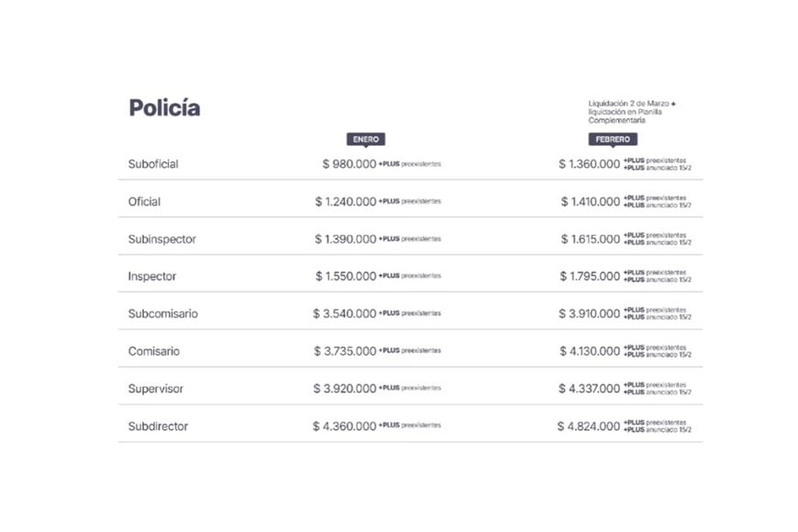The image size is (798, 532).
Task: Select Supervisor January amount $ 3.920.000
Action: click(x=345, y=389)
